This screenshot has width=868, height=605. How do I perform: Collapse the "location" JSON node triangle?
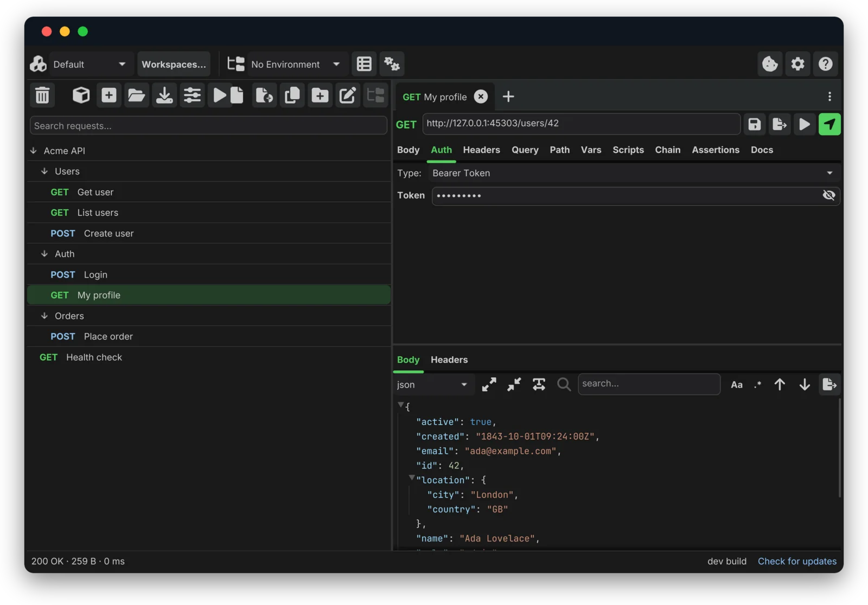(x=412, y=478)
